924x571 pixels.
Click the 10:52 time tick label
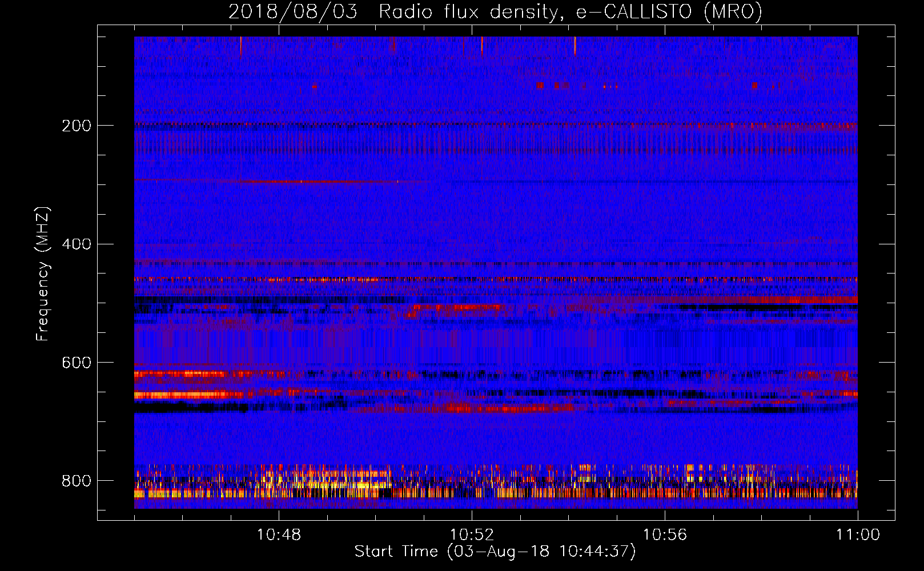(x=472, y=535)
